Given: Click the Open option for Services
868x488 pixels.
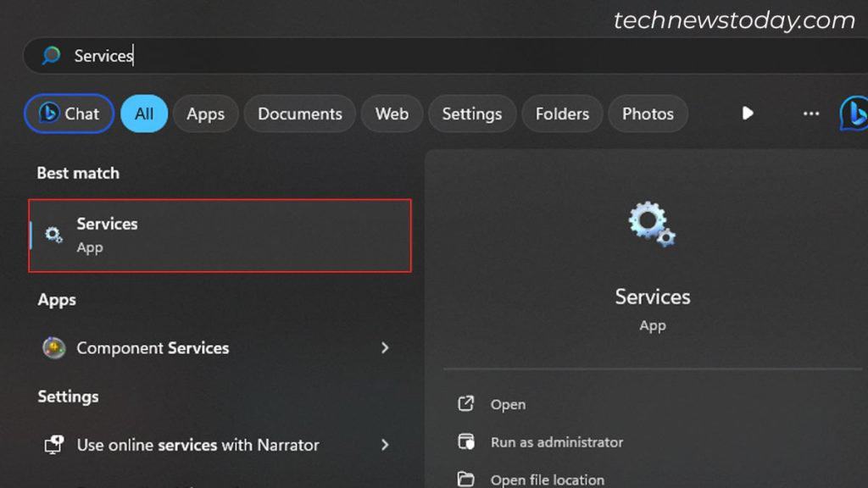Looking at the screenshot, I should [506, 405].
